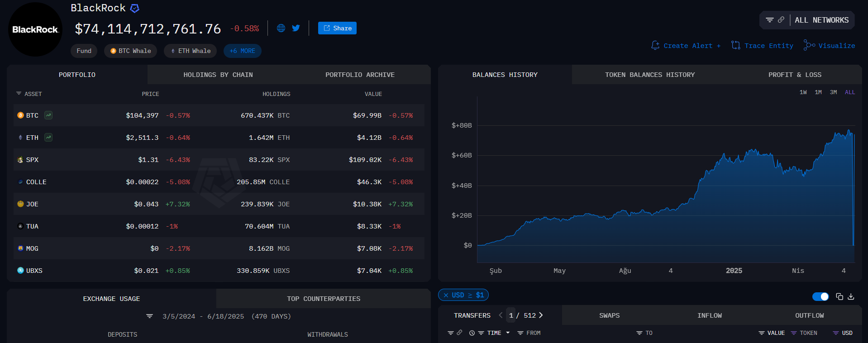Filter transfers by TOKEN
Image resolution: width=868 pixels, height=343 pixels.
[x=804, y=333]
